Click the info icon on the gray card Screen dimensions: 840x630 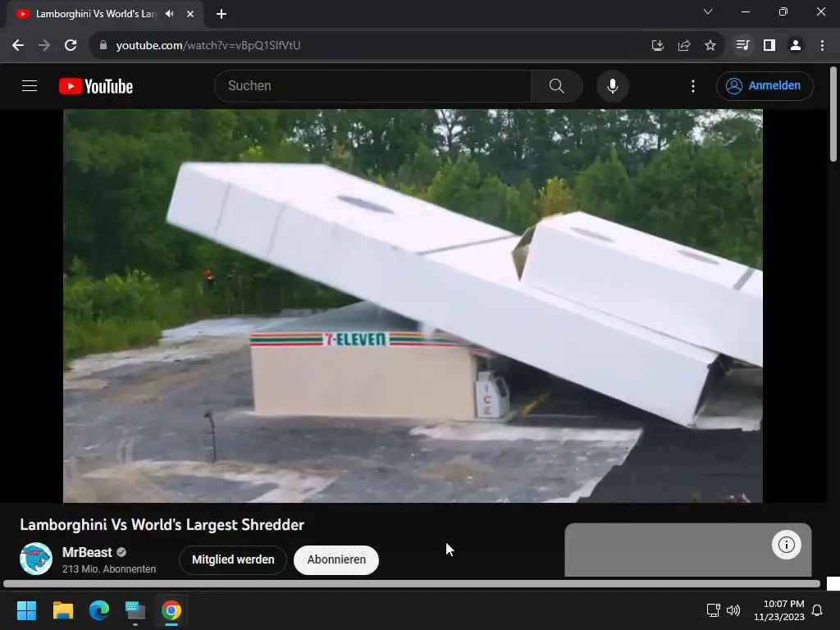[x=786, y=545]
